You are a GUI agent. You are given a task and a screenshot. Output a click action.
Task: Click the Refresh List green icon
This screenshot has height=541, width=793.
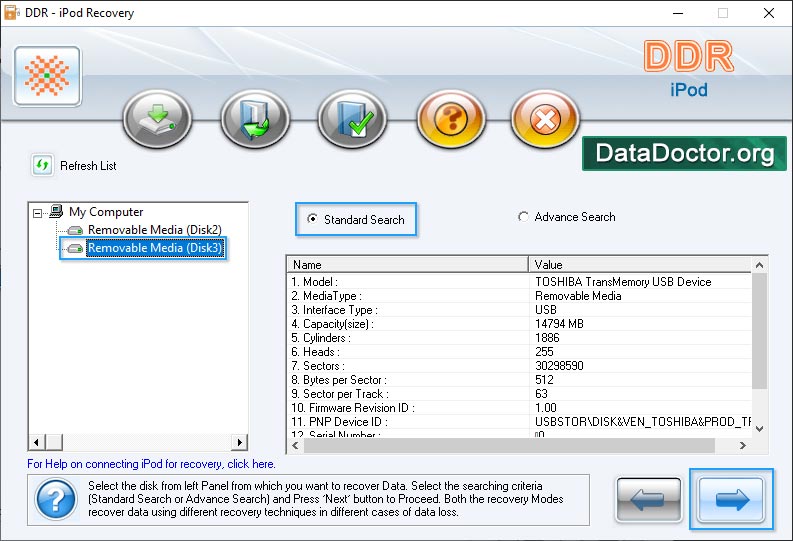[43, 165]
